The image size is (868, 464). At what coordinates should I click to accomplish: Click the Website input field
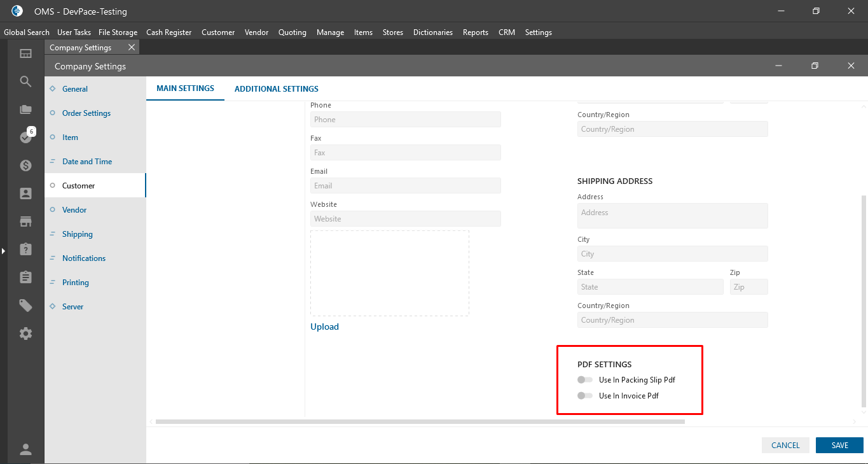pyautogui.click(x=405, y=219)
